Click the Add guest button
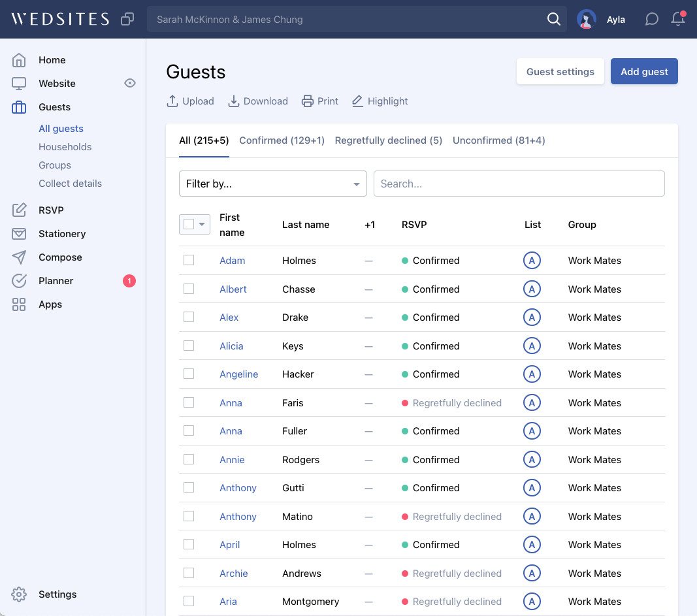Viewport: 697px width, 616px height. point(643,72)
